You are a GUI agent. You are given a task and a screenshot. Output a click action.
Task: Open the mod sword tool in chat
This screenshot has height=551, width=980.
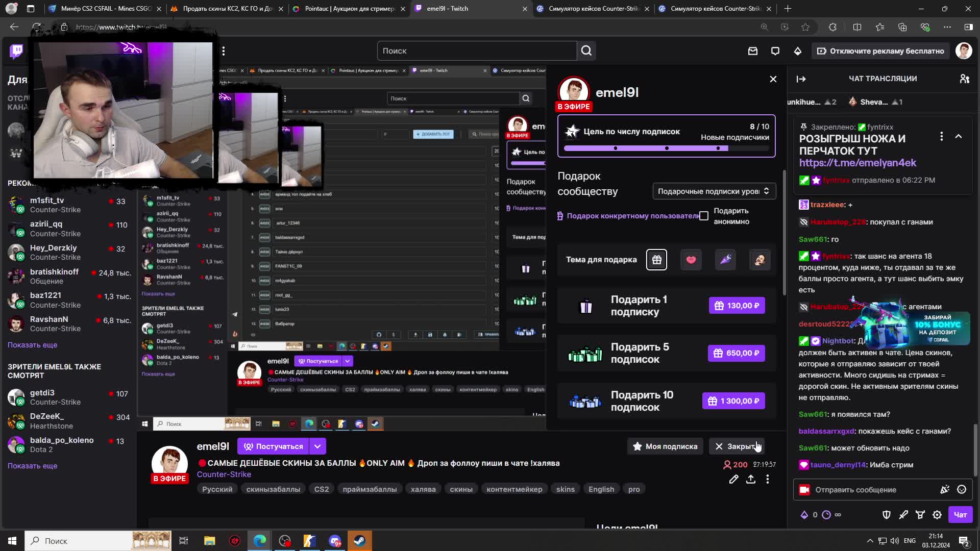point(903,515)
